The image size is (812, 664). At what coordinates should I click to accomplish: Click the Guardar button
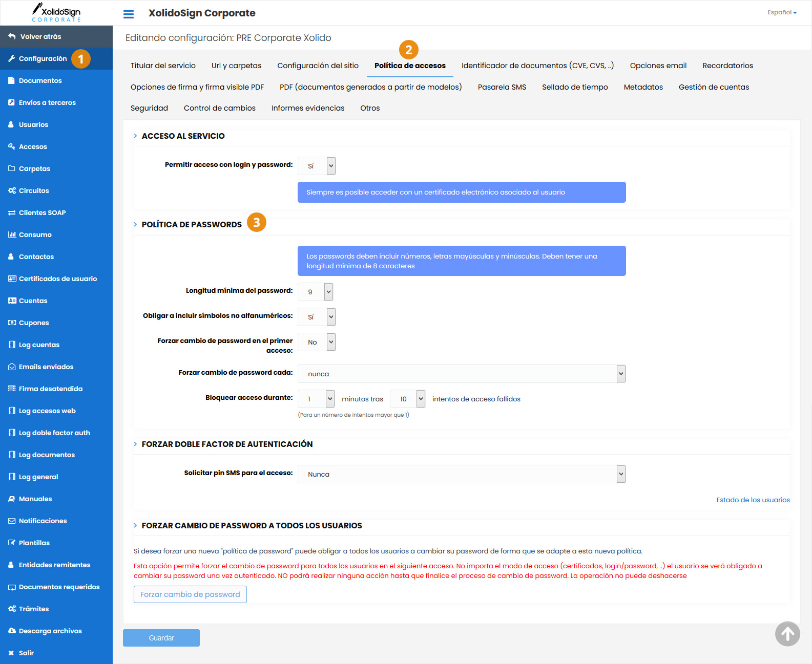pyautogui.click(x=161, y=638)
